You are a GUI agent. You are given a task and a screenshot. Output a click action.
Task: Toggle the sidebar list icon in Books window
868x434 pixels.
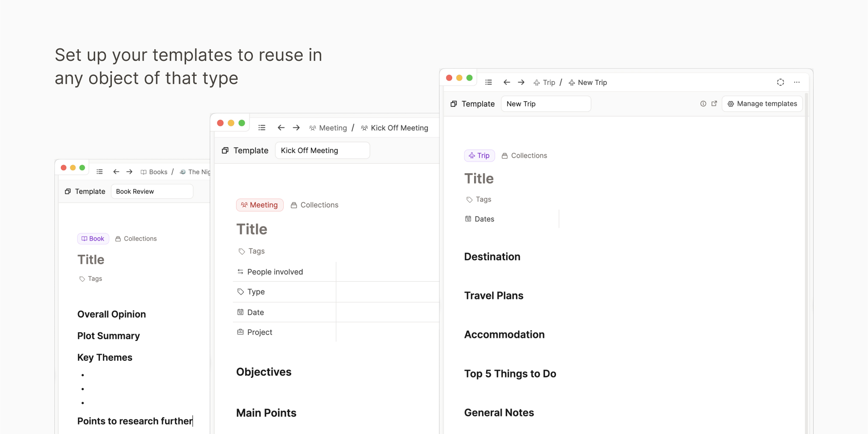[x=99, y=172]
